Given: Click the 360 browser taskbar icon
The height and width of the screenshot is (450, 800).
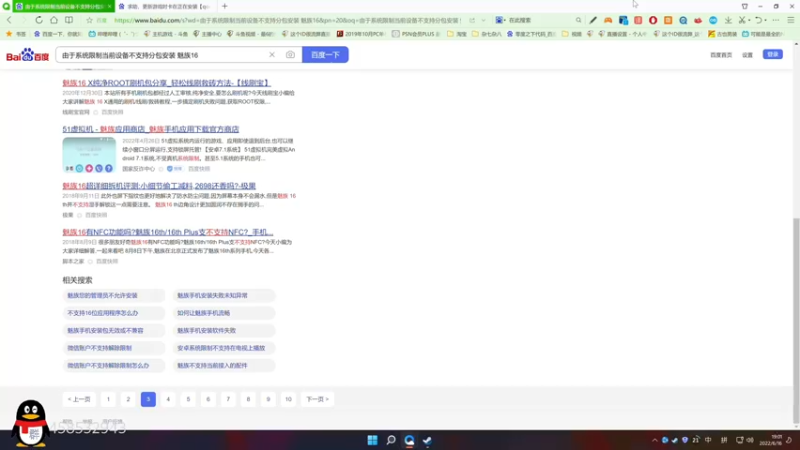Looking at the screenshot, I should pos(409,440).
